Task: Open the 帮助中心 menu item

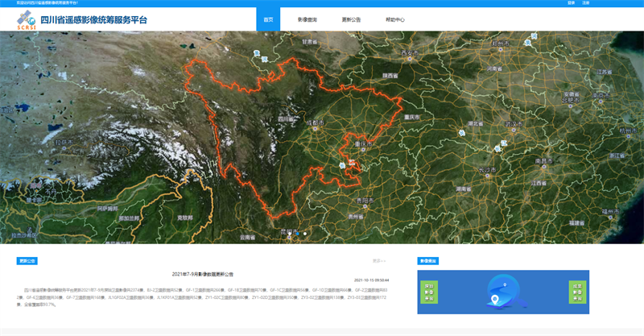Action: (395, 19)
